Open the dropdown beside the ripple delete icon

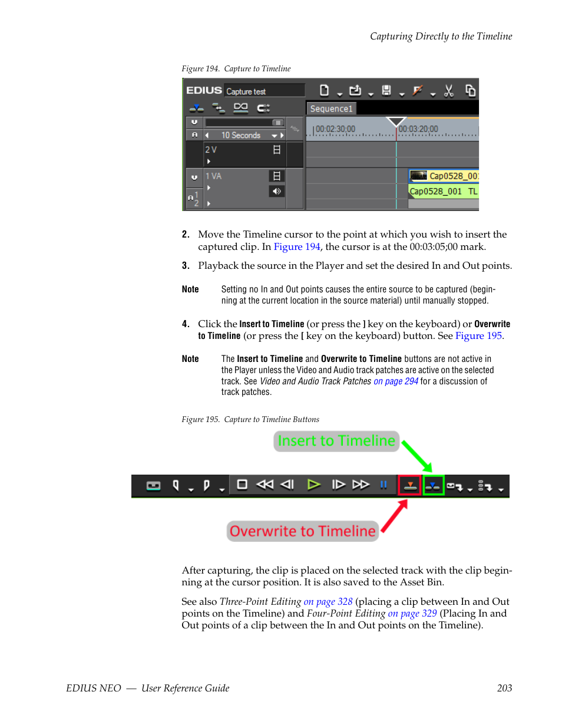(433, 94)
